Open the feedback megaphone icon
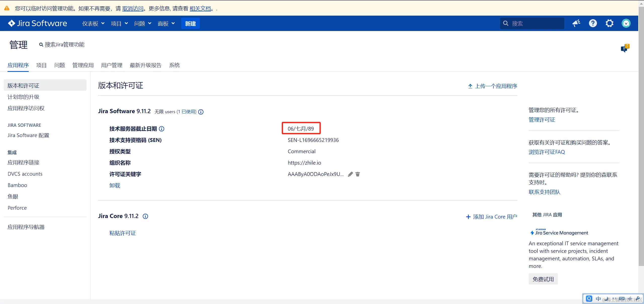The width and height of the screenshot is (644, 304). click(x=576, y=23)
